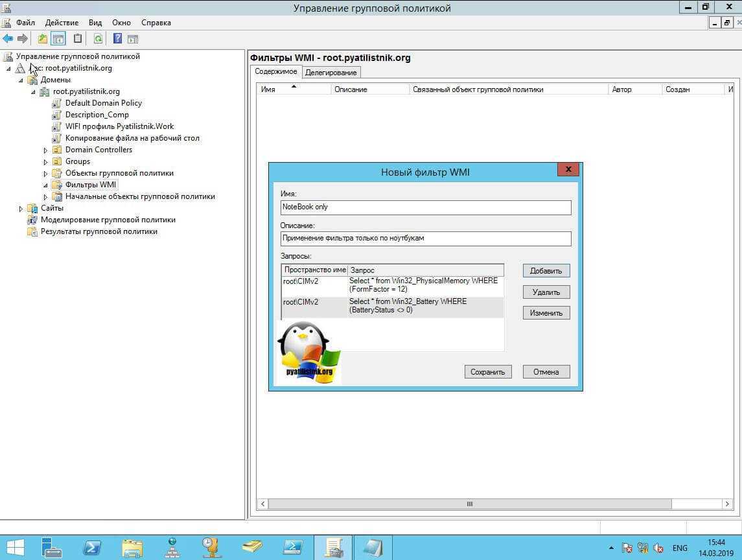Select the Win32_Battery query row

407,306
